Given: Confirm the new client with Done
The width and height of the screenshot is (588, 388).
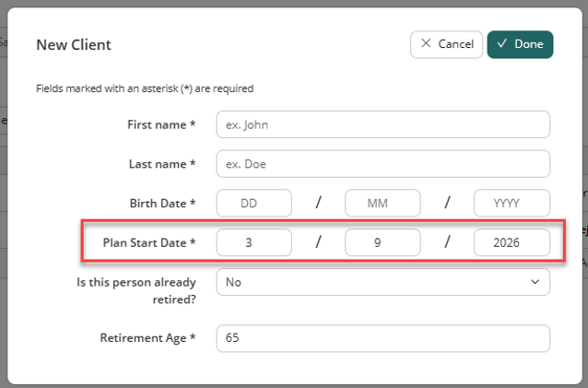Looking at the screenshot, I should tap(520, 44).
